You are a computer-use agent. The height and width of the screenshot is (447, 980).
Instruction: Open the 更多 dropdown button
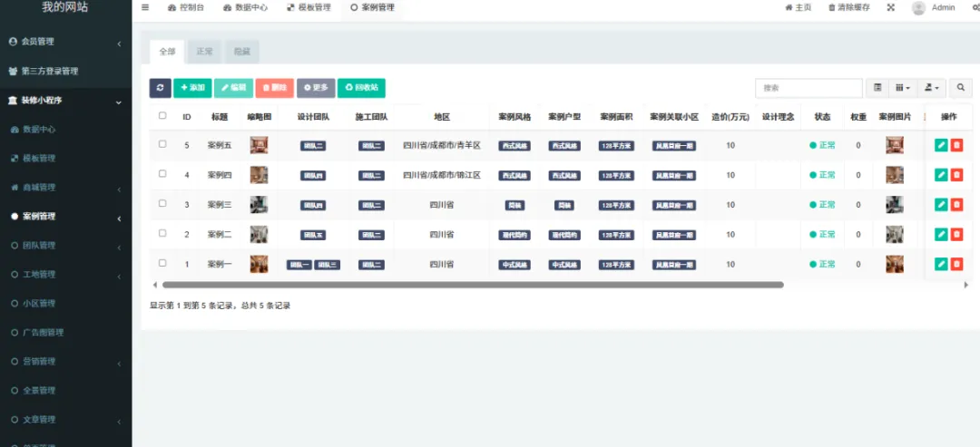(317, 88)
